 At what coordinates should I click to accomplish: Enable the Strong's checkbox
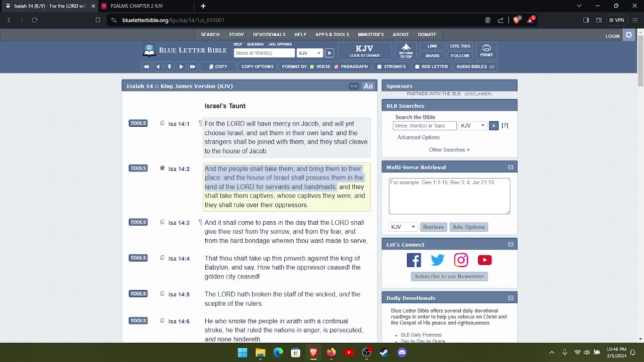pyautogui.click(x=380, y=66)
